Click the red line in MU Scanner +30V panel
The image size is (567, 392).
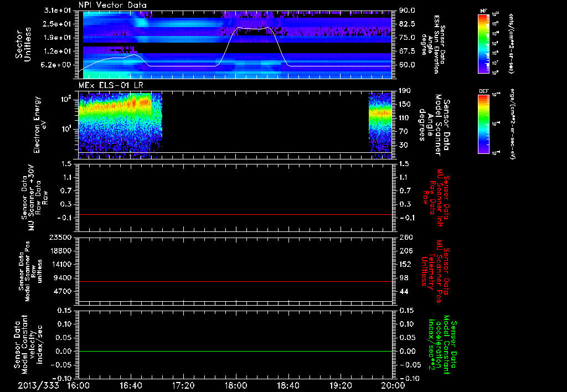coord(235,214)
